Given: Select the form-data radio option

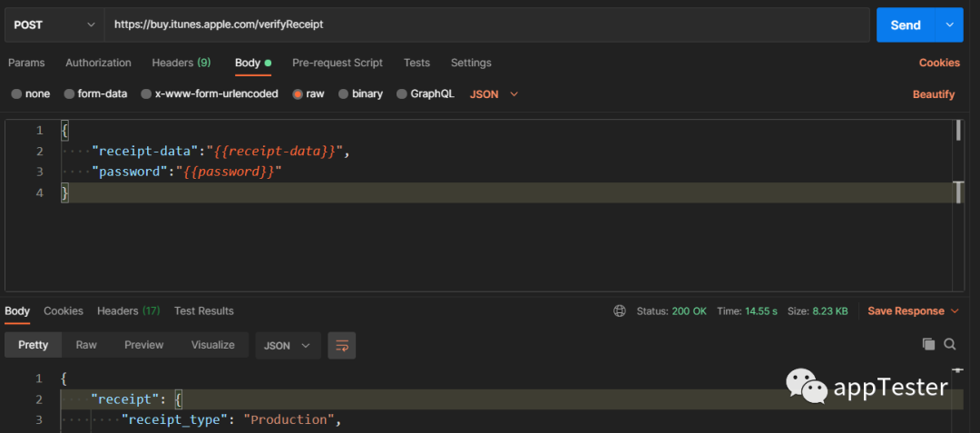Looking at the screenshot, I should coord(69,94).
